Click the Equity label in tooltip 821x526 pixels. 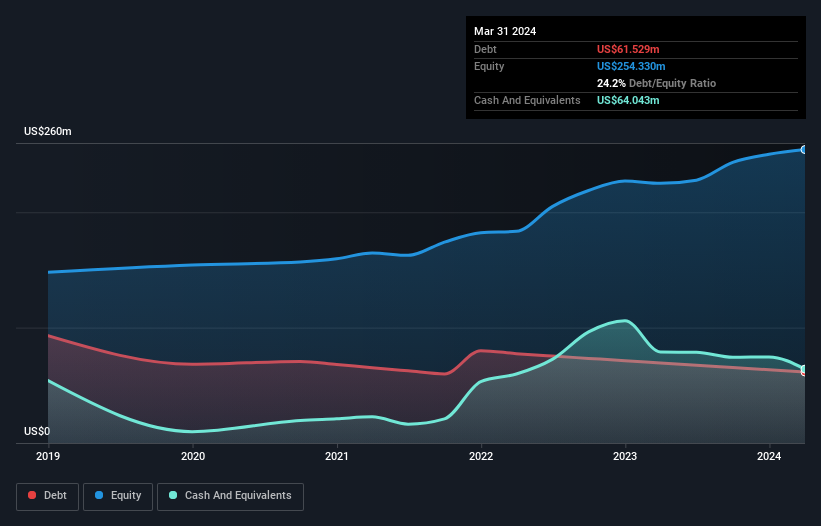click(489, 66)
